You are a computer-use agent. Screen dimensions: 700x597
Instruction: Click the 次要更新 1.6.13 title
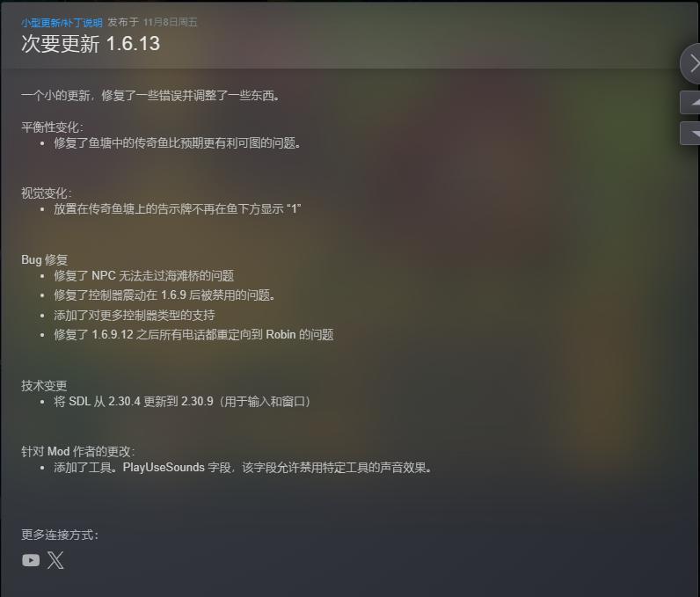tap(91, 44)
